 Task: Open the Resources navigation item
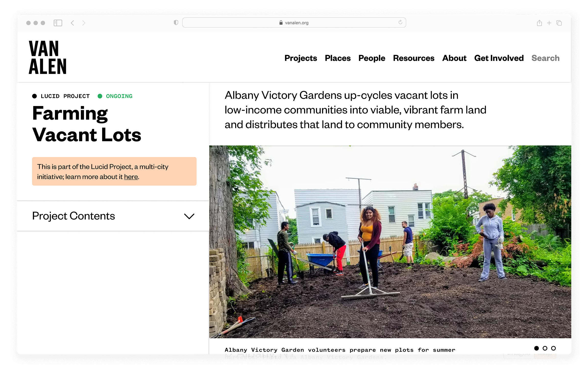414,58
